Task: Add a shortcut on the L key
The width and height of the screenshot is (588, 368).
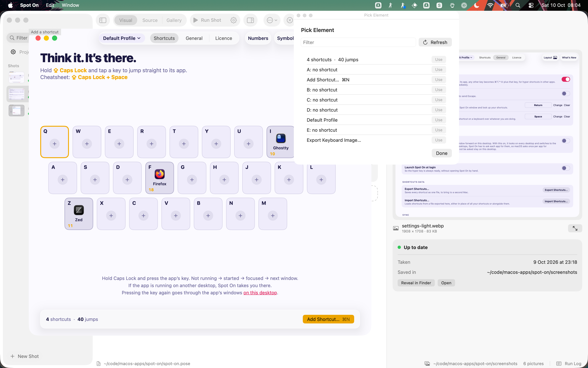Action: click(321, 180)
